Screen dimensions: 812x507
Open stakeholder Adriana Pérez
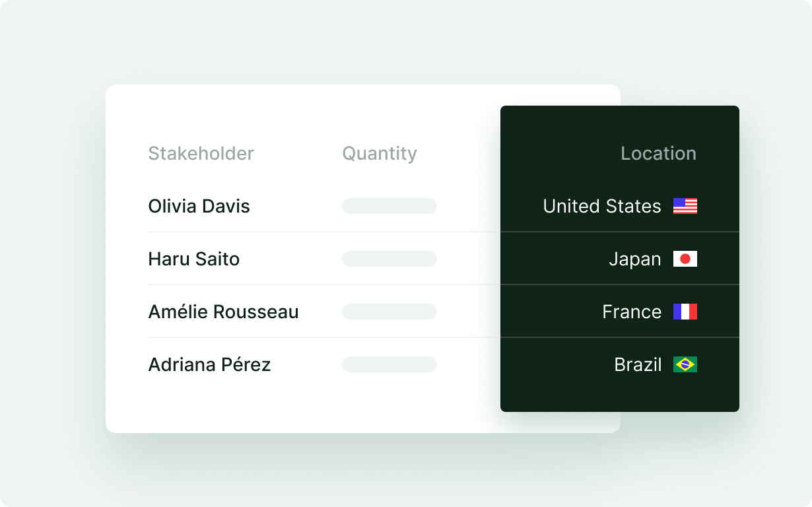pos(209,364)
